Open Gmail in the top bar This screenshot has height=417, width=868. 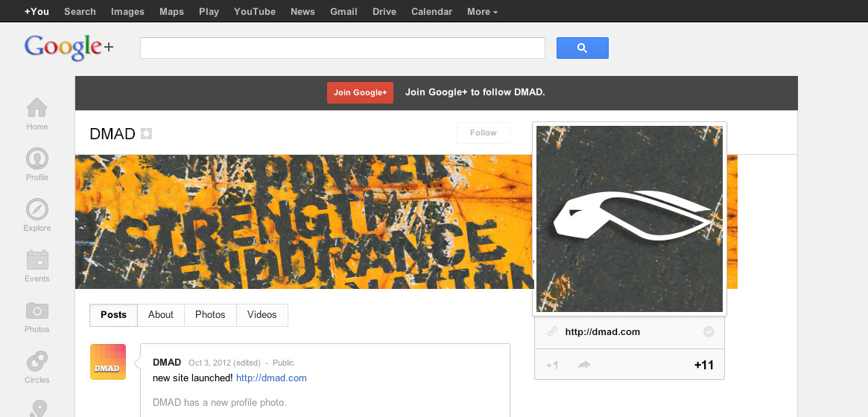(343, 12)
